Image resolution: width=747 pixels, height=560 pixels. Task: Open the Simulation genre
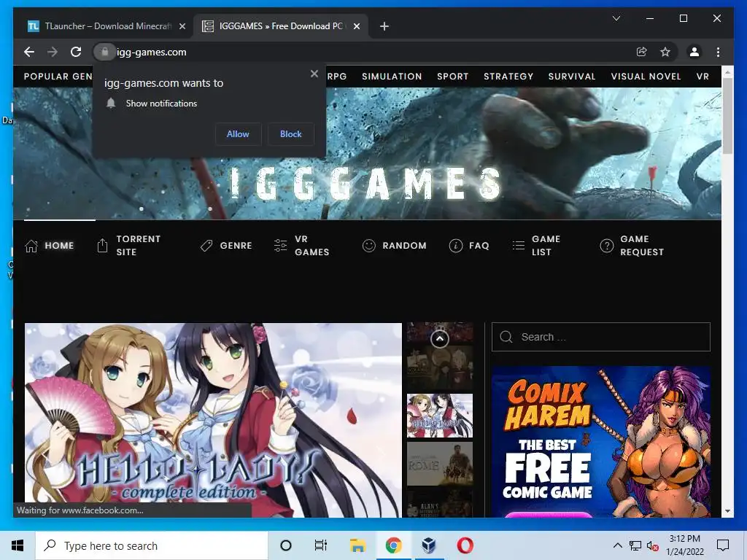pos(392,76)
